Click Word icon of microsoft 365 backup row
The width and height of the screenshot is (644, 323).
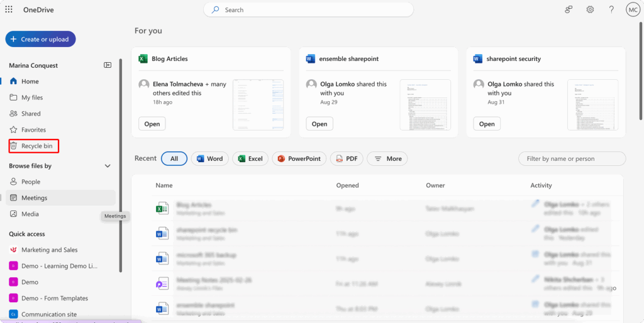pyautogui.click(x=162, y=258)
